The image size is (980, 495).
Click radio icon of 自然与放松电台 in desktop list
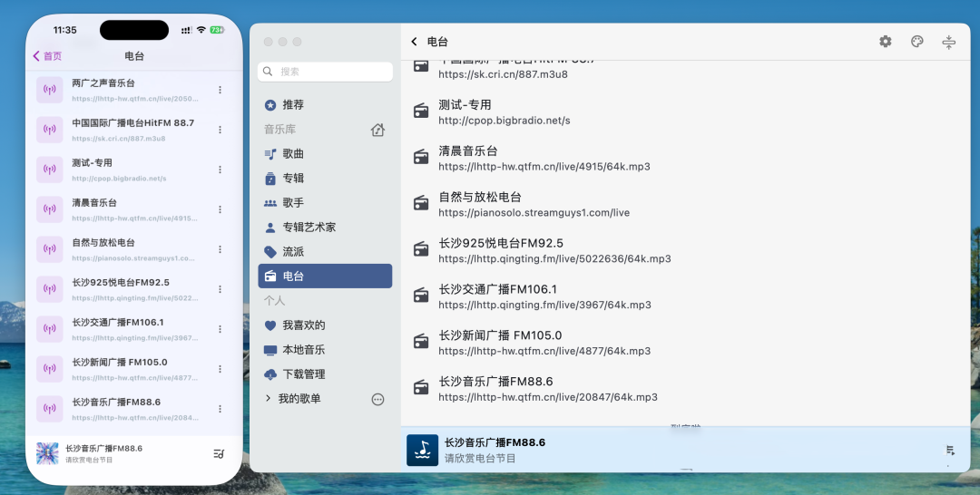pos(421,203)
